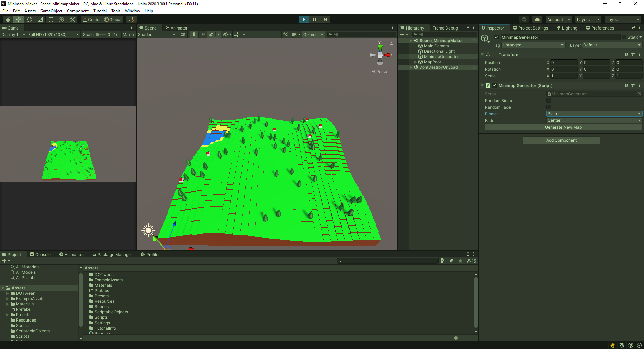Open the Account dropdown button

(x=558, y=19)
